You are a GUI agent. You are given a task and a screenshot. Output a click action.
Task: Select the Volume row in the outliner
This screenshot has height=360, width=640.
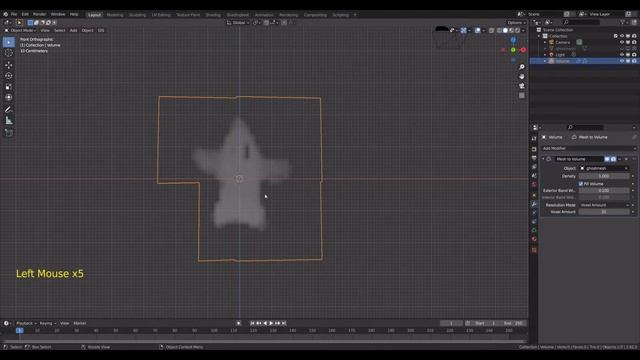[x=584, y=61]
